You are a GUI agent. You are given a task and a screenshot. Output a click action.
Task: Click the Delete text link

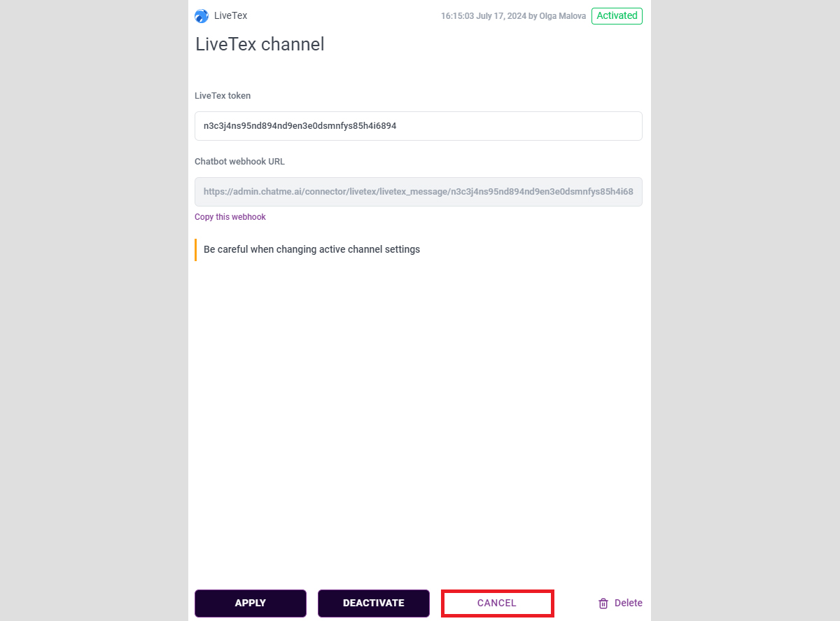(x=628, y=603)
